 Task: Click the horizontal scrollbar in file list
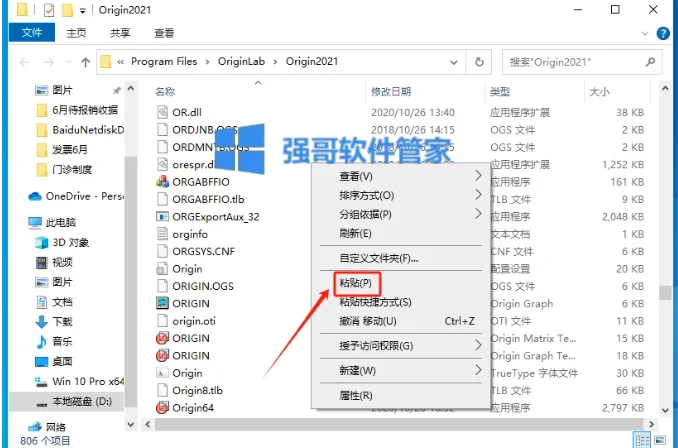[x=399, y=424]
